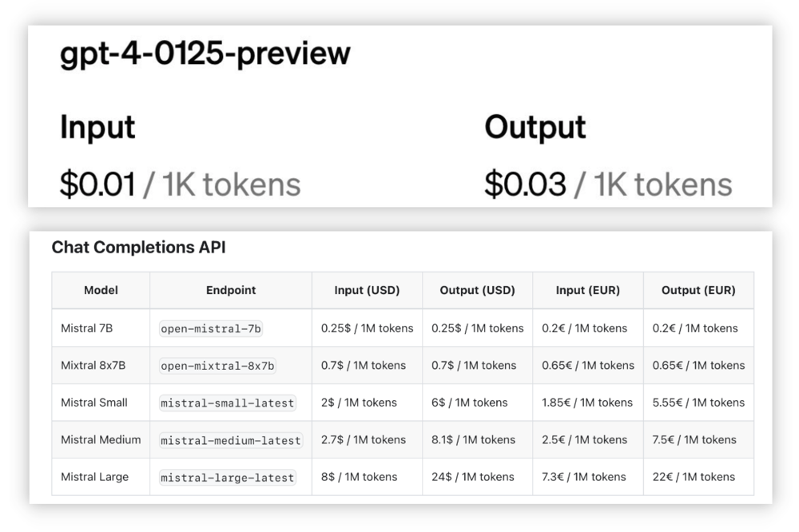Click the Chat Completions API title

[x=138, y=247]
